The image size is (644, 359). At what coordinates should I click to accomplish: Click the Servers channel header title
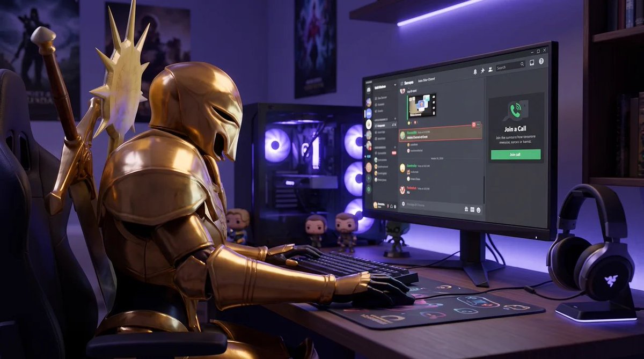coord(408,83)
